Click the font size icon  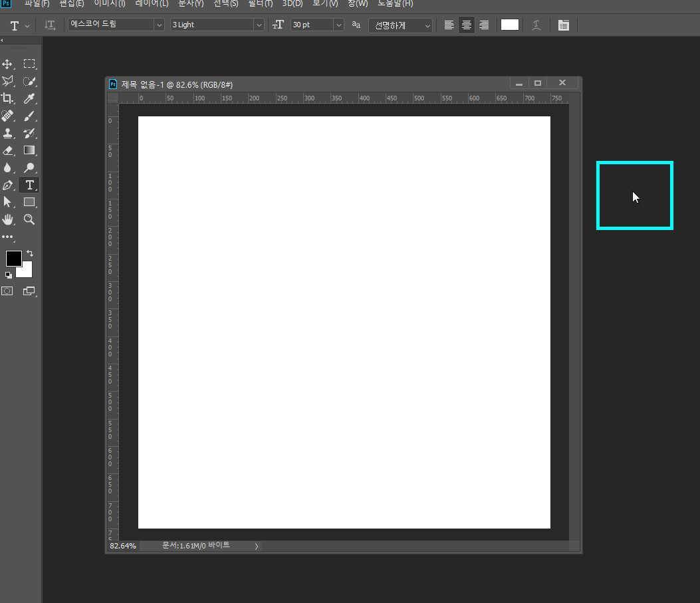(278, 25)
